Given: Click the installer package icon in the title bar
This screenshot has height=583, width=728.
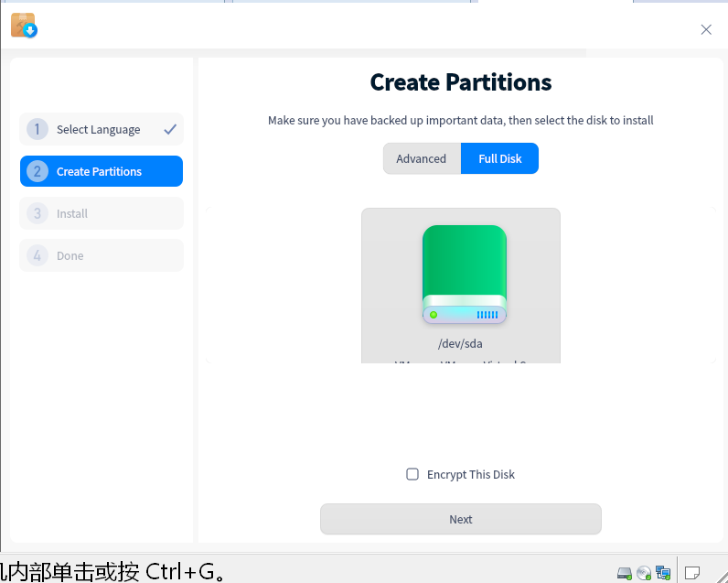Looking at the screenshot, I should pos(24,25).
